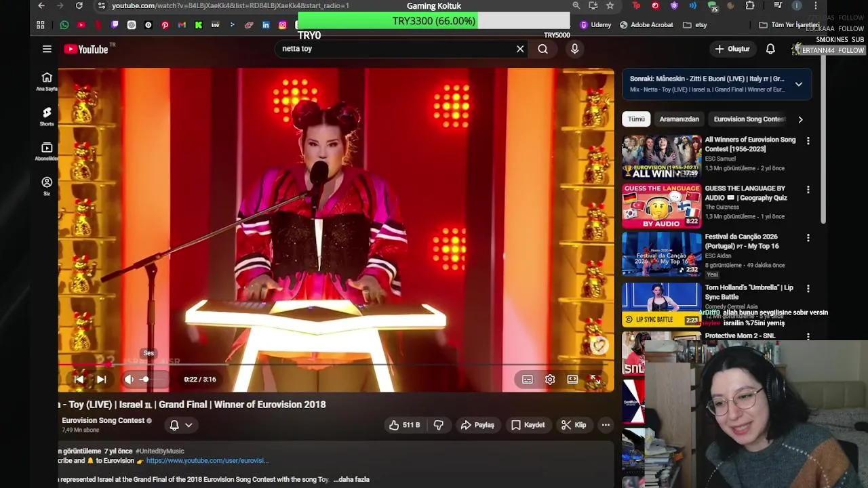This screenshot has width=868, height=488.
Task: Open options for Tom Holland Umbrella video
Action: [808, 288]
